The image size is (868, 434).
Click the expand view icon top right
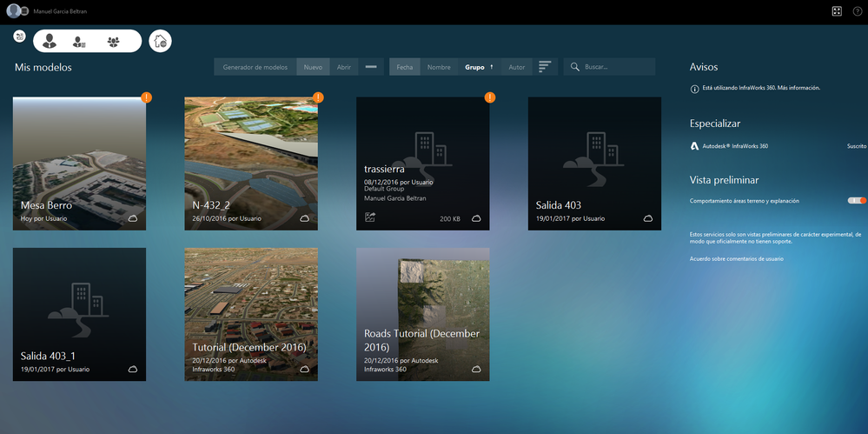pos(837,11)
